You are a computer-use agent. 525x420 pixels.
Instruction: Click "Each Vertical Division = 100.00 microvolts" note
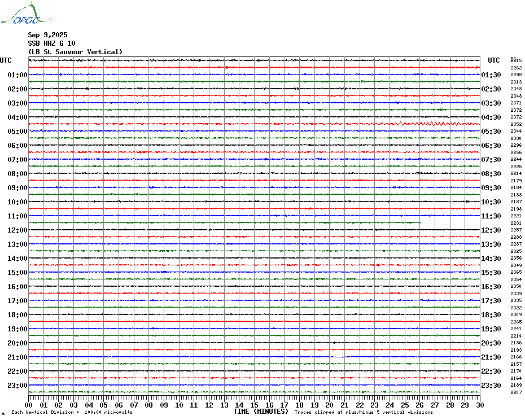tap(72, 412)
